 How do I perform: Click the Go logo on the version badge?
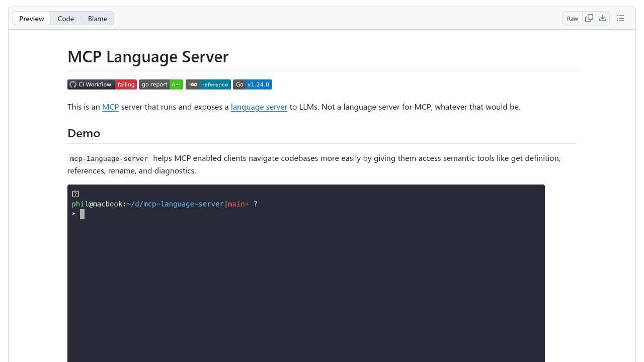click(x=239, y=84)
